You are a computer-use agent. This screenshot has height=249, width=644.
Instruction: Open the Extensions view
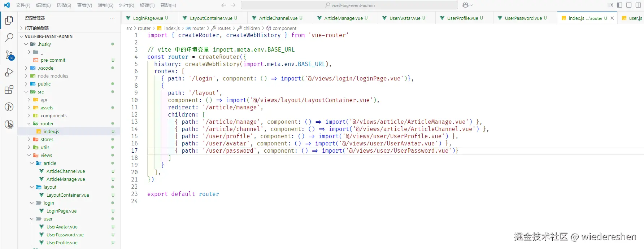point(9,89)
